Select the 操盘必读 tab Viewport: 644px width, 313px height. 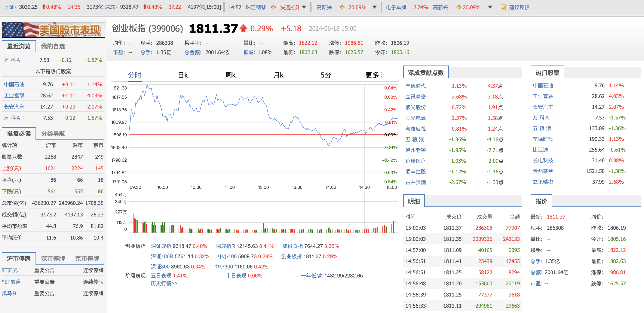click(19, 133)
